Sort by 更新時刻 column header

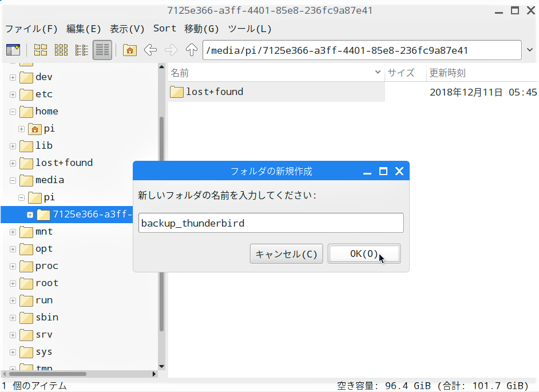pyautogui.click(x=482, y=73)
